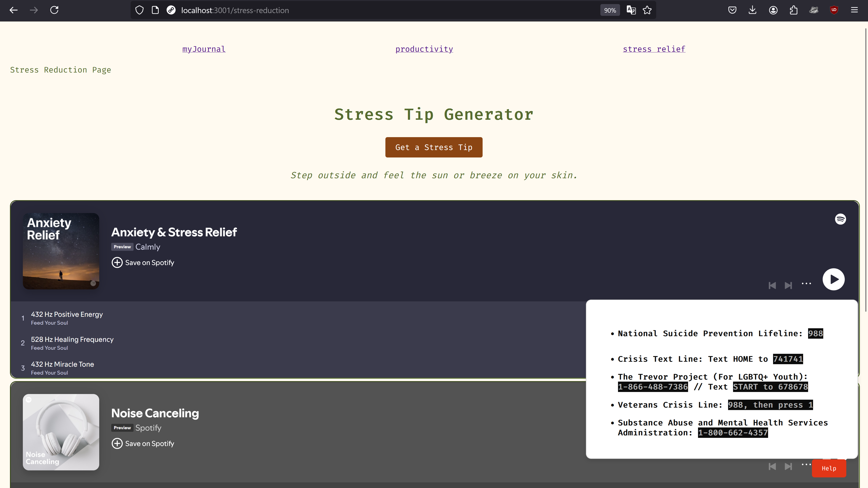The height and width of the screenshot is (488, 868).
Task: Skip to next track in Anxiety playlist
Action: (788, 286)
